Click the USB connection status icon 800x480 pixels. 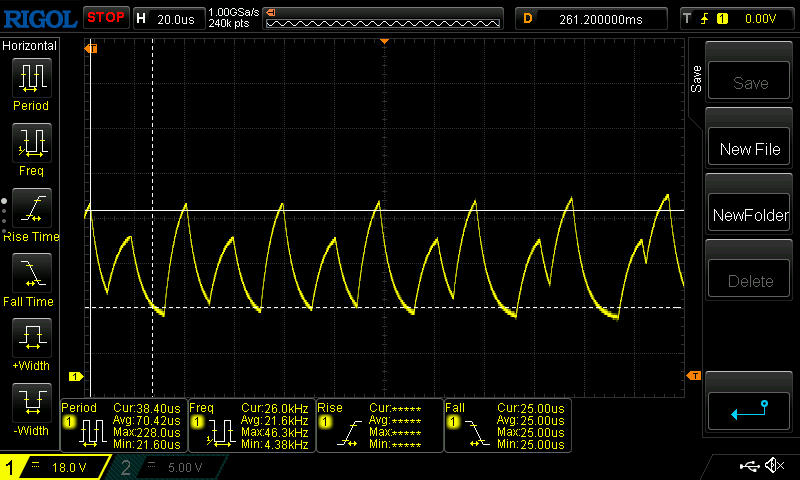pyautogui.click(x=749, y=466)
